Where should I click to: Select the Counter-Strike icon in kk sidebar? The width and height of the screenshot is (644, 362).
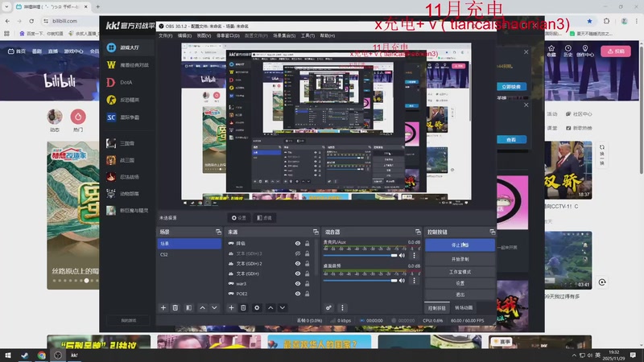(111, 100)
